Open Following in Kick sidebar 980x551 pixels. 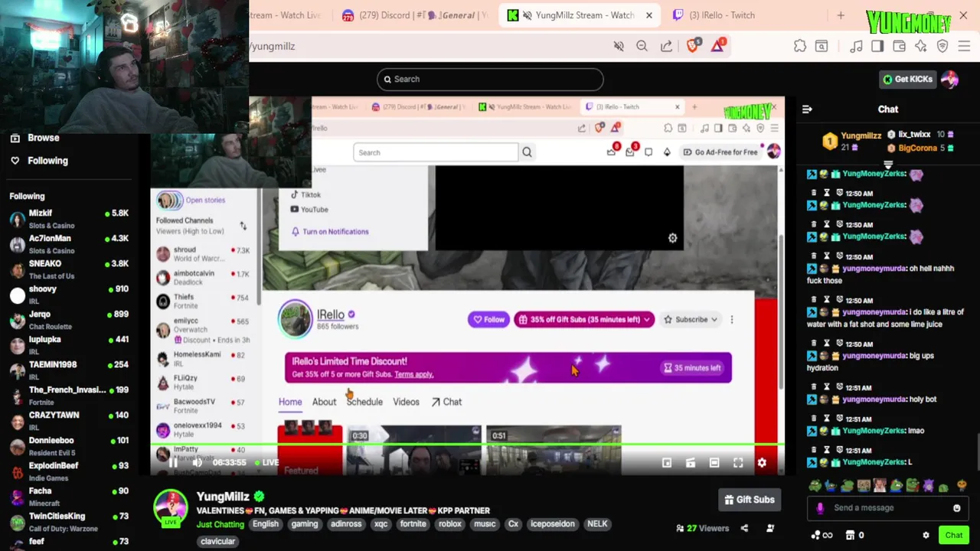47,161
